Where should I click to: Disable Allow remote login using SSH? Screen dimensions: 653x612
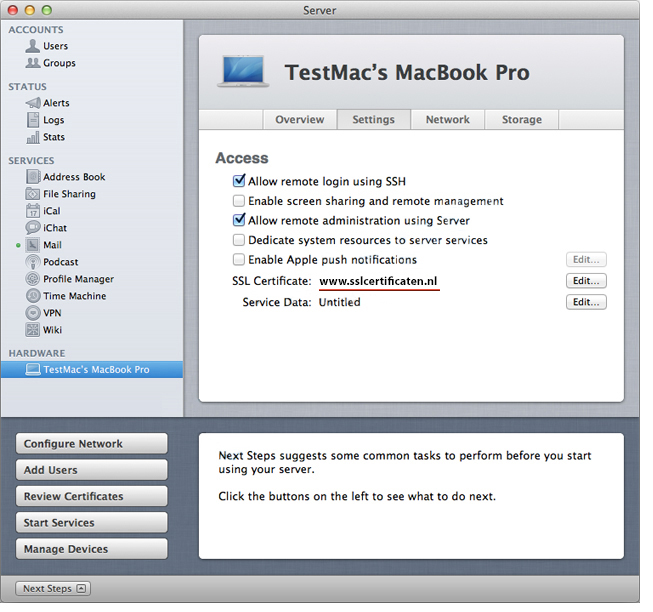point(239,181)
